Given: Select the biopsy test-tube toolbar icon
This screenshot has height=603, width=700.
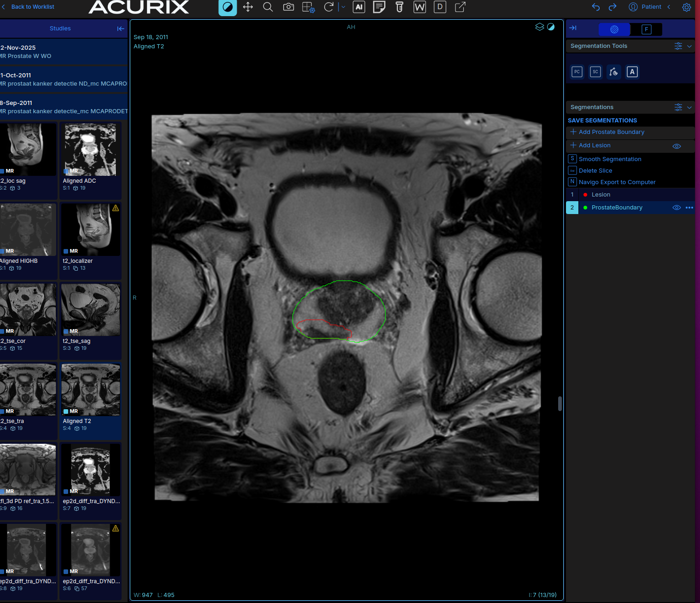Looking at the screenshot, I should pos(399,7).
